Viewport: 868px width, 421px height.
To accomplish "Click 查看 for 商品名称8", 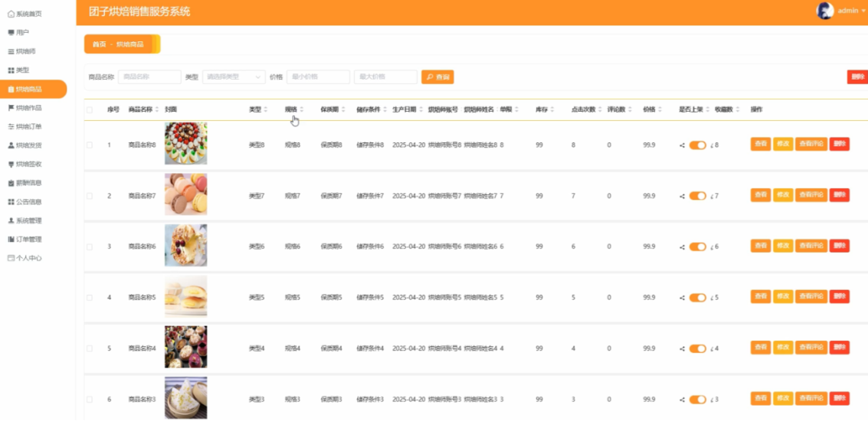I will coord(761,144).
